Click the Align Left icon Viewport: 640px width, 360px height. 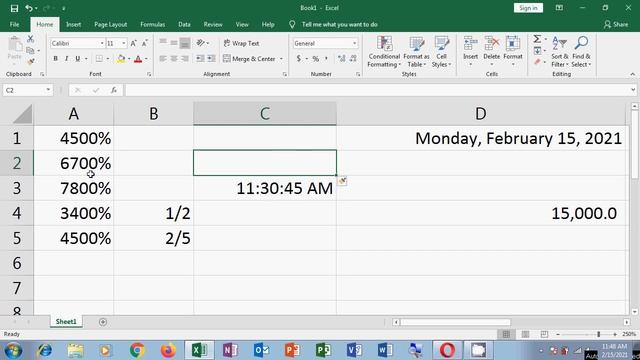click(x=163, y=59)
